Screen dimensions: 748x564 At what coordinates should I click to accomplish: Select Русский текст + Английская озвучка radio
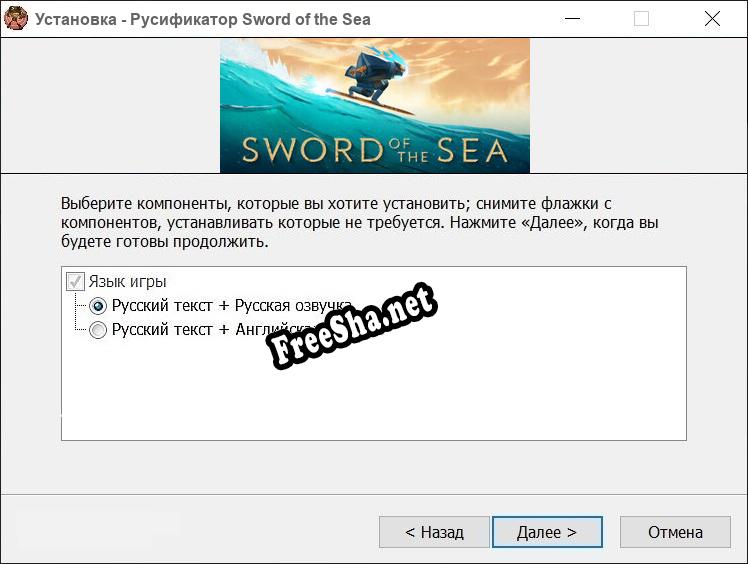click(98, 330)
